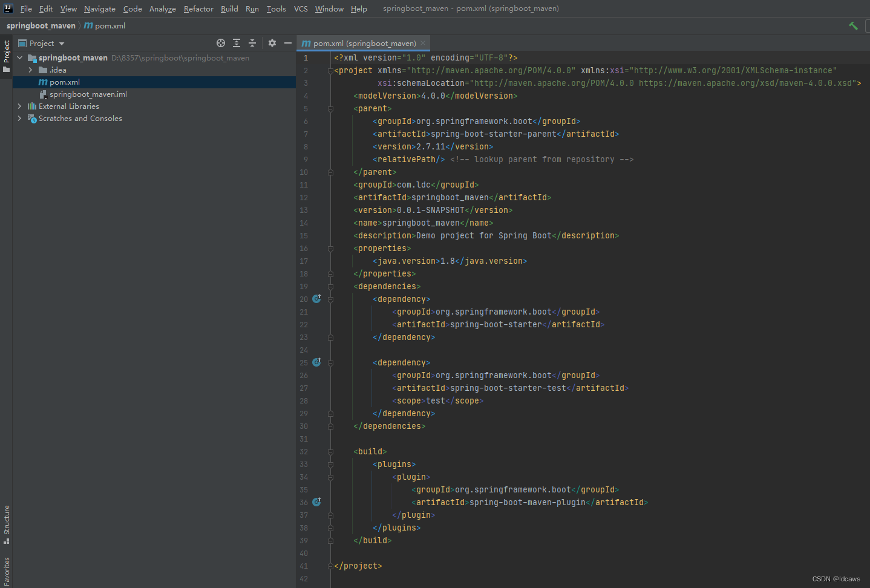870x588 pixels.
Task: Fold the <project> element at line 2
Action: pos(330,71)
